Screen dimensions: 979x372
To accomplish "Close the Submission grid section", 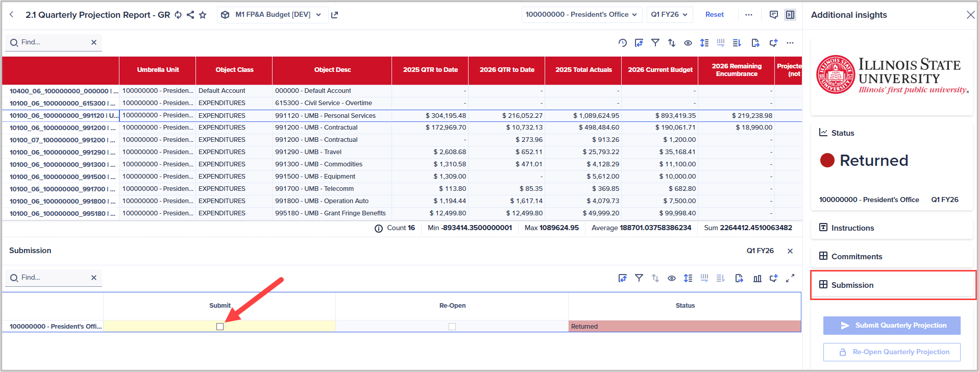I will 790,251.
